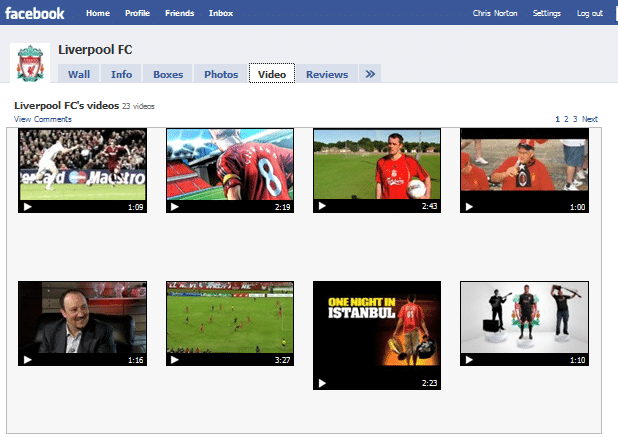Click the facebook logo

[x=35, y=13]
